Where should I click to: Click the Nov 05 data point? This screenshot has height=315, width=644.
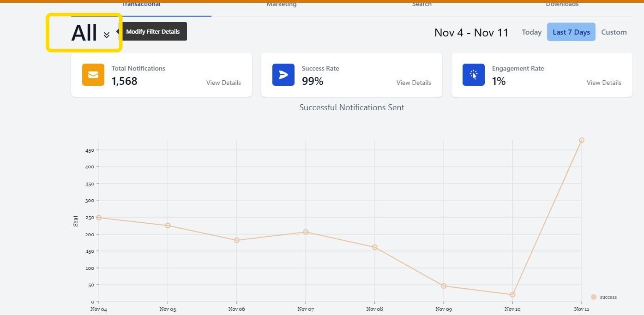click(x=168, y=226)
